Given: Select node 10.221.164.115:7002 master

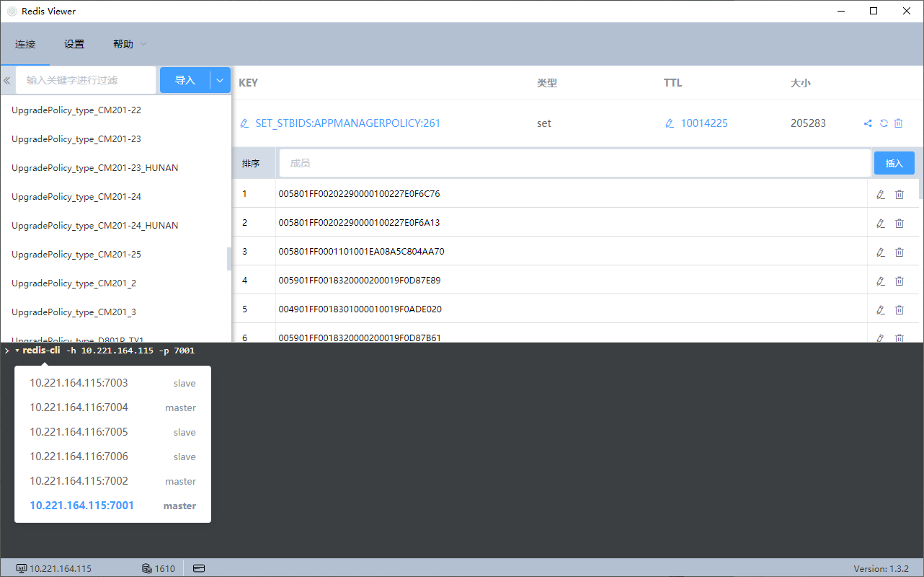Looking at the screenshot, I should 112,481.
